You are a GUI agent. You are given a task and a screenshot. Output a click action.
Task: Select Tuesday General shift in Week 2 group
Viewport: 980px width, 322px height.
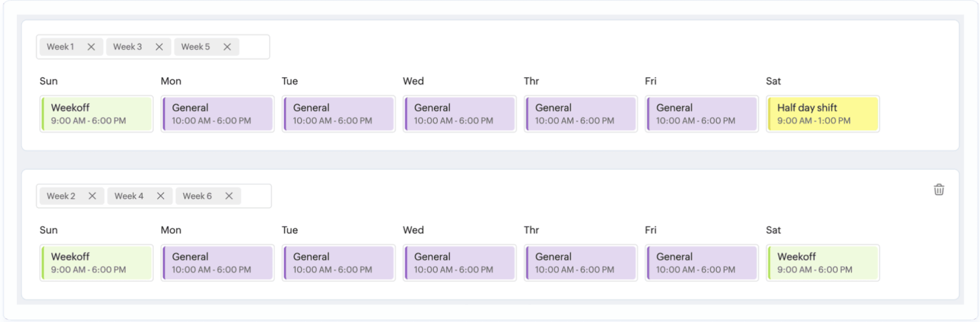339,263
